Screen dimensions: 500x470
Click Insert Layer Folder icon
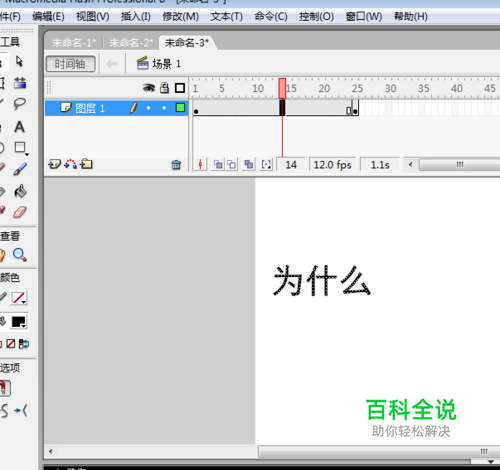86,164
